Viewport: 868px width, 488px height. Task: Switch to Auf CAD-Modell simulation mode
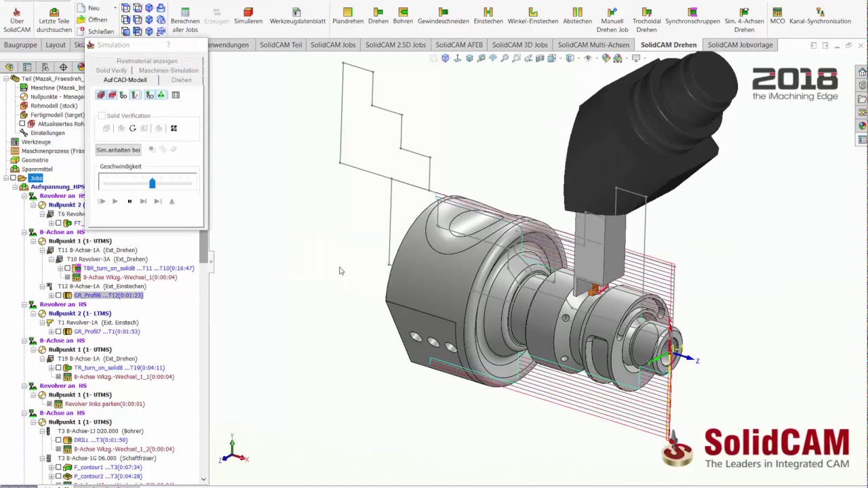(125, 80)
